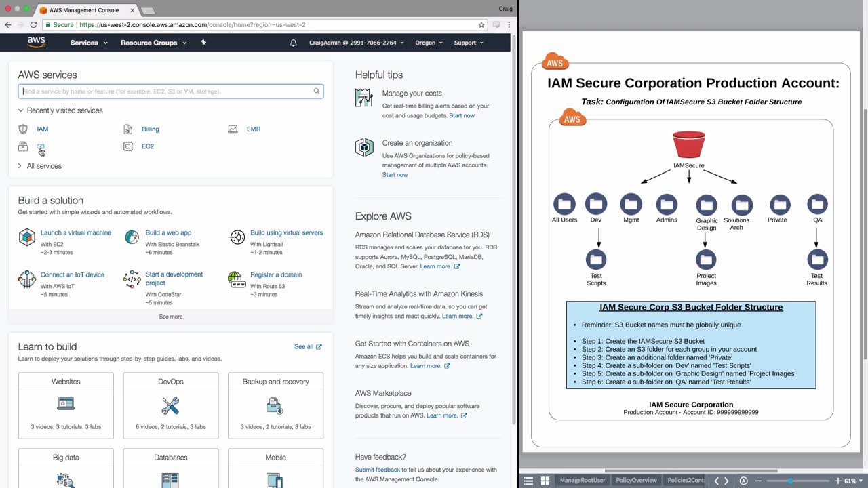Viewport: 868px width, 488px height.
Task: Click the Register a domain icon
Action: point(237,279)
